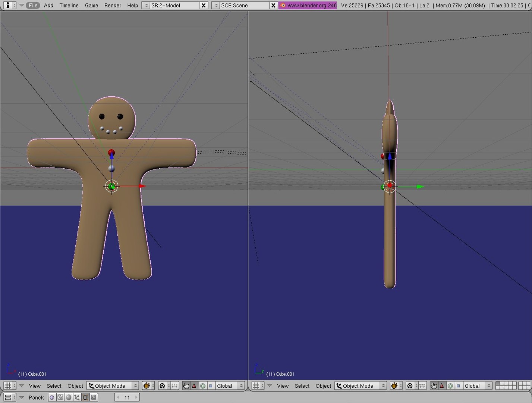The width and height of the screenshot is (532, 403).
Task: Open the Help menu
Action: pos(132,5)
